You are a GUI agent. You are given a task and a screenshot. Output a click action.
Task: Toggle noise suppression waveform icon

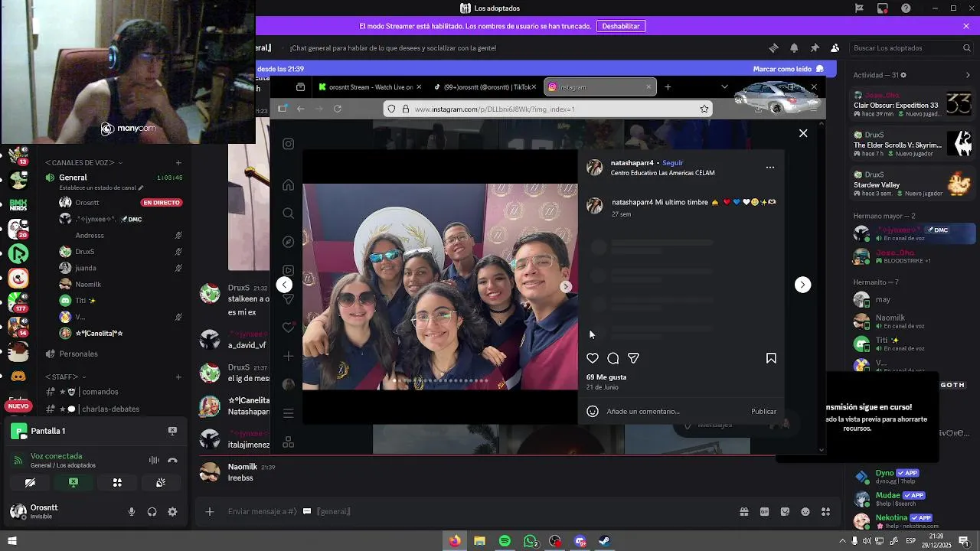pos(154,460)
